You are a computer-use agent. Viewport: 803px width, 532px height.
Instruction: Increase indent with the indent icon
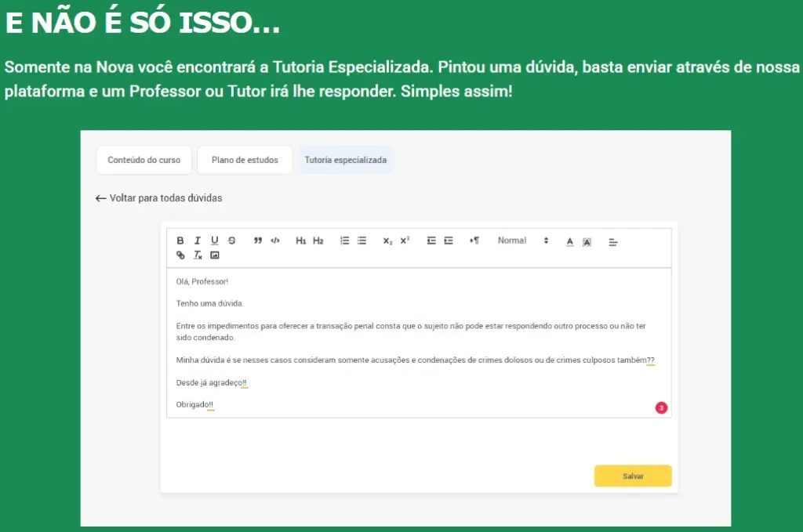(x=449, y=241)
